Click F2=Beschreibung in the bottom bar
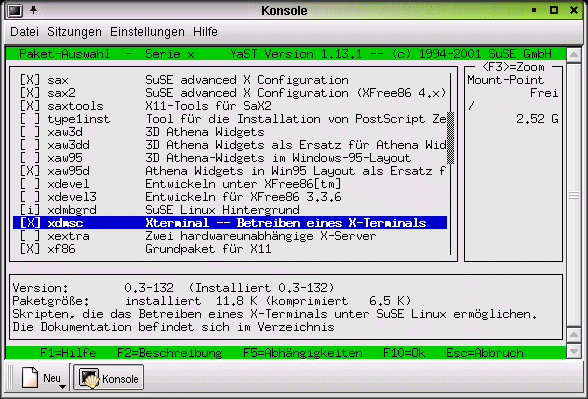Viewport: 588px width, 399px height. click(170, 353)
